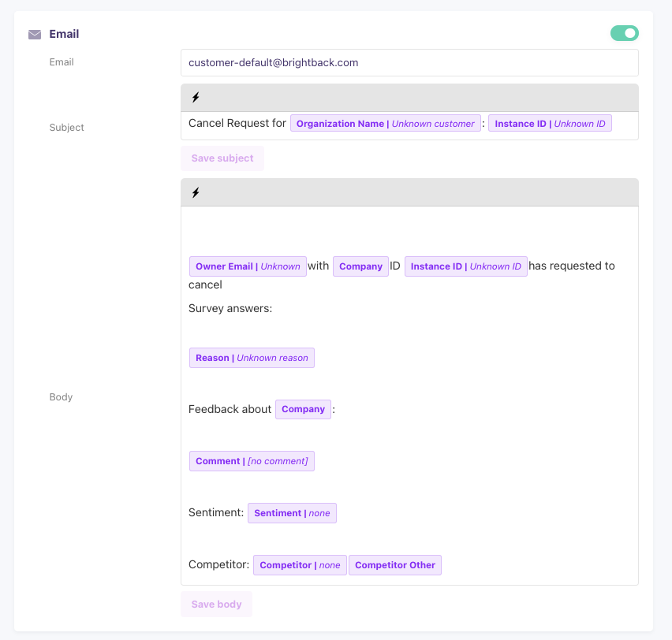Click the Comment | no comment tag
Viewport: 672px width, 640px height.
[x=252, y=460]
